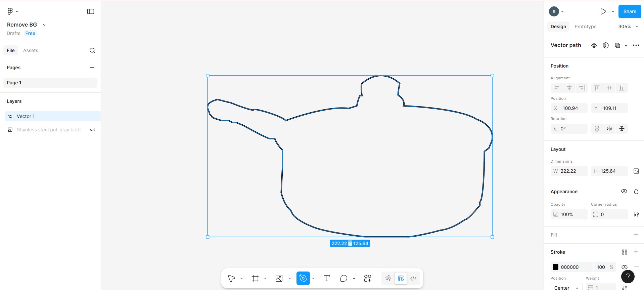
Task: Add a fill with plus icon
Action: tap(636, 235)
